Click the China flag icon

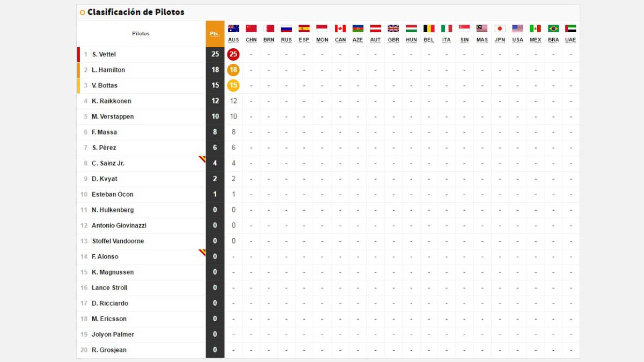click(x=251, y=28)
